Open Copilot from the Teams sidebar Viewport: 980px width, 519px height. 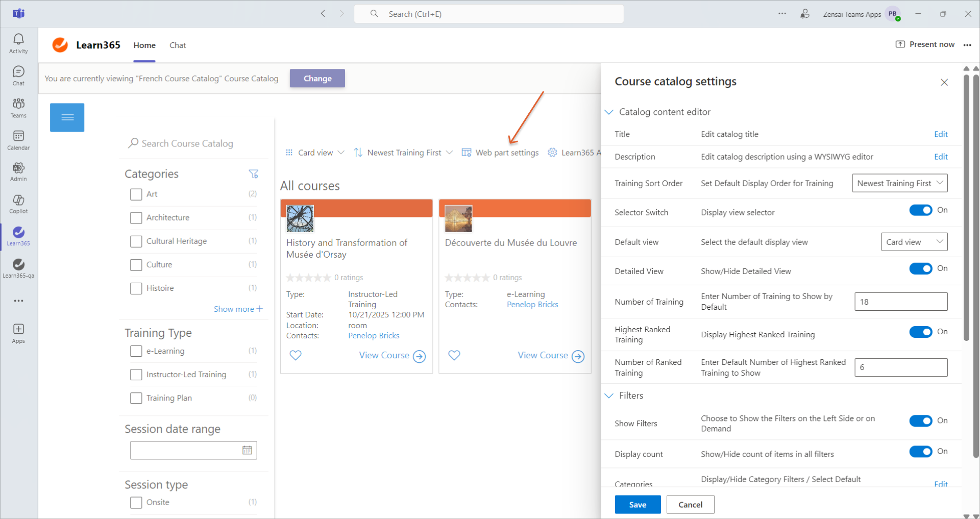click(x=18, y=204)
